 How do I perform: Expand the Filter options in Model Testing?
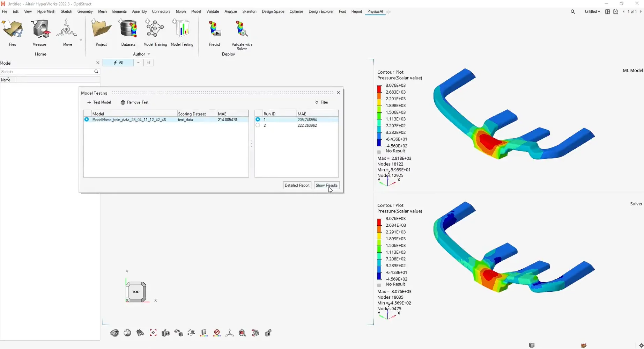point(321,102)
